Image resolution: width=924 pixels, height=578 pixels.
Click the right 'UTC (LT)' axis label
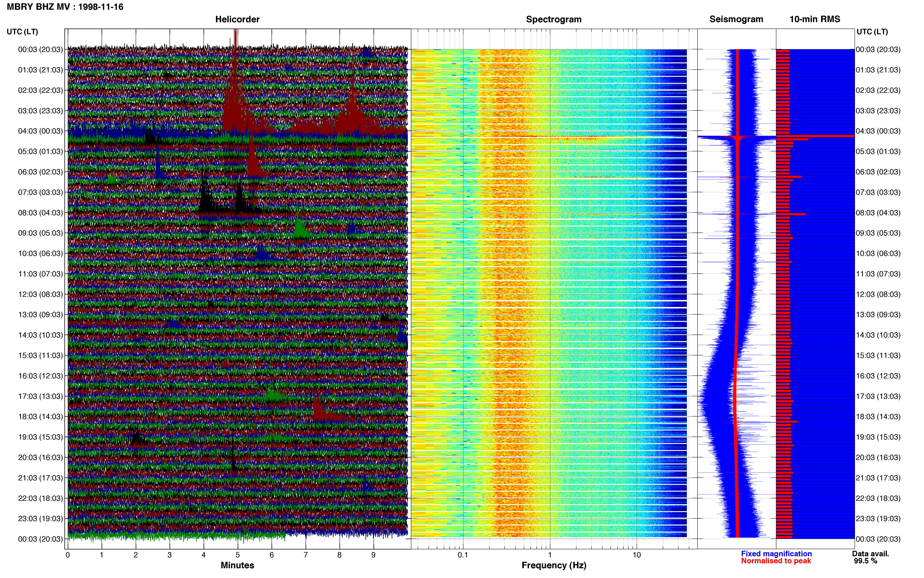872,32
